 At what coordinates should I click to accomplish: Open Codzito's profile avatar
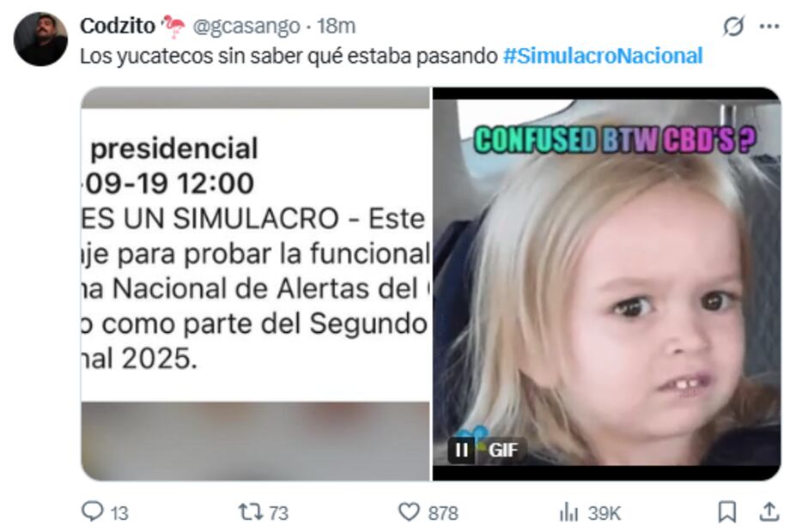pos(40,39)
